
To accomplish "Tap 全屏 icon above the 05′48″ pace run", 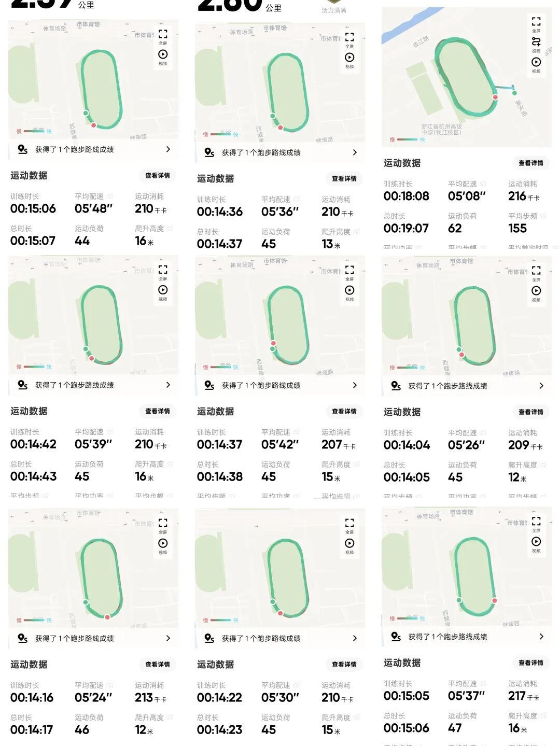I will pyautogui.click(x=163, y=35).
